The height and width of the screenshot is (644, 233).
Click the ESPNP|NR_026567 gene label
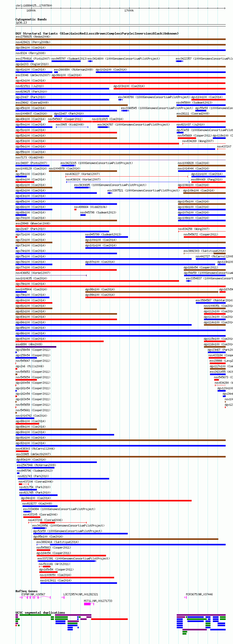click(x=33, y=594)
